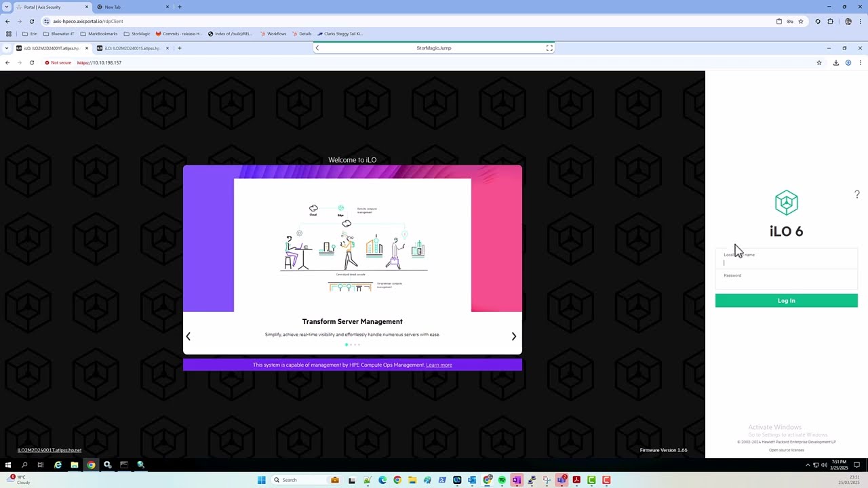Viewport: 868px width, 488px height.
Task: Open the Learn more link
Action: pos(439,365)
